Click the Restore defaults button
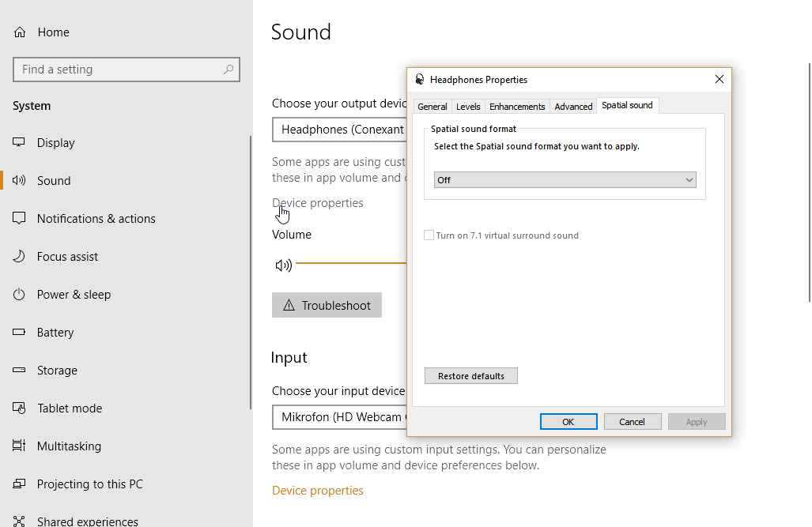 click(470, 376)
